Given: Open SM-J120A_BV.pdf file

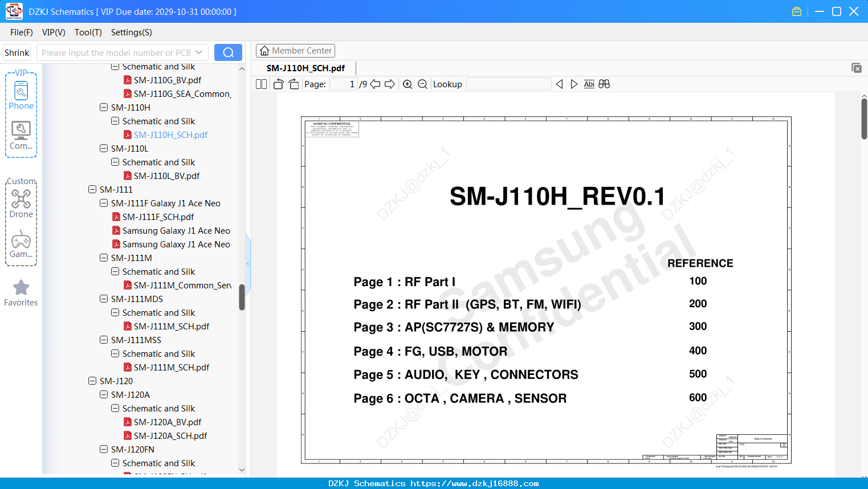Looking at the screenshot, I should [x=168, y=422].
